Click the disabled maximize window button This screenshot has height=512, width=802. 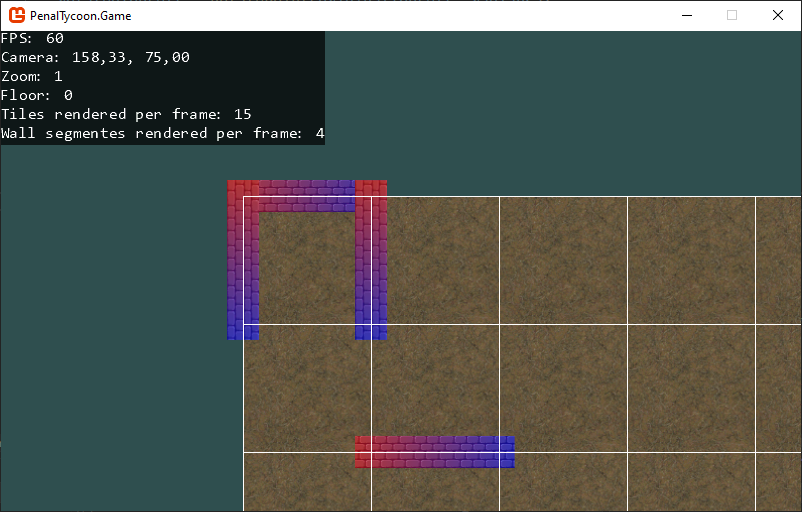point(732,15)
